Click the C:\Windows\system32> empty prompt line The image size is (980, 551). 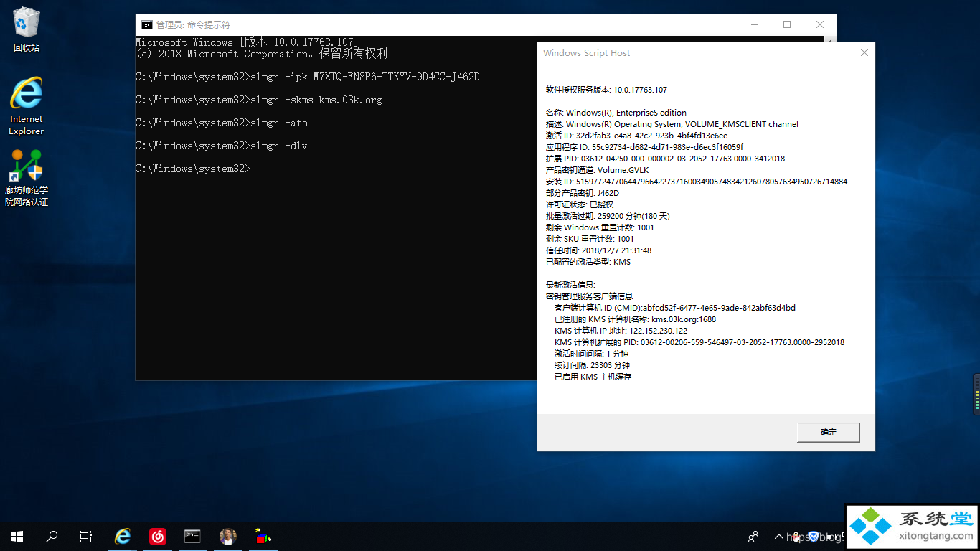[192, 169]
